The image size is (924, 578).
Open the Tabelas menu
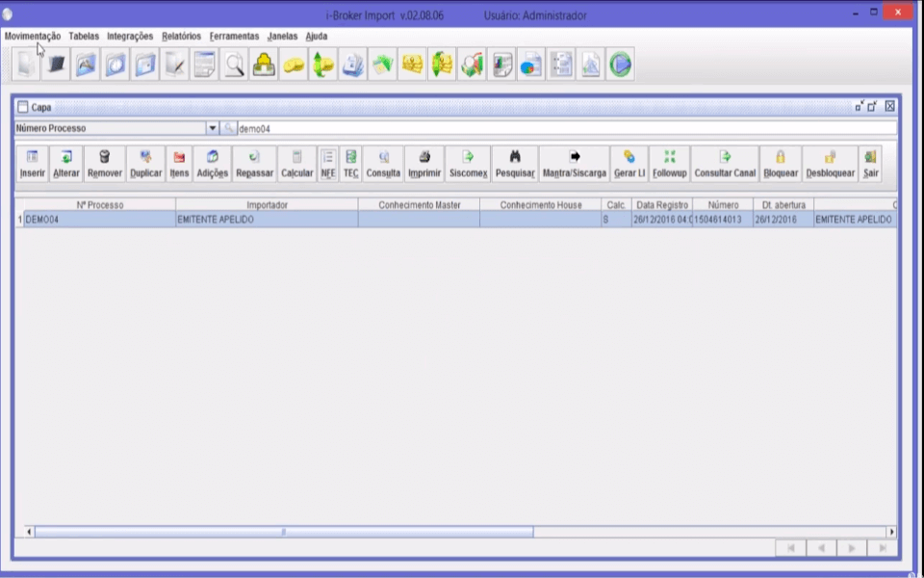(84, 36)
